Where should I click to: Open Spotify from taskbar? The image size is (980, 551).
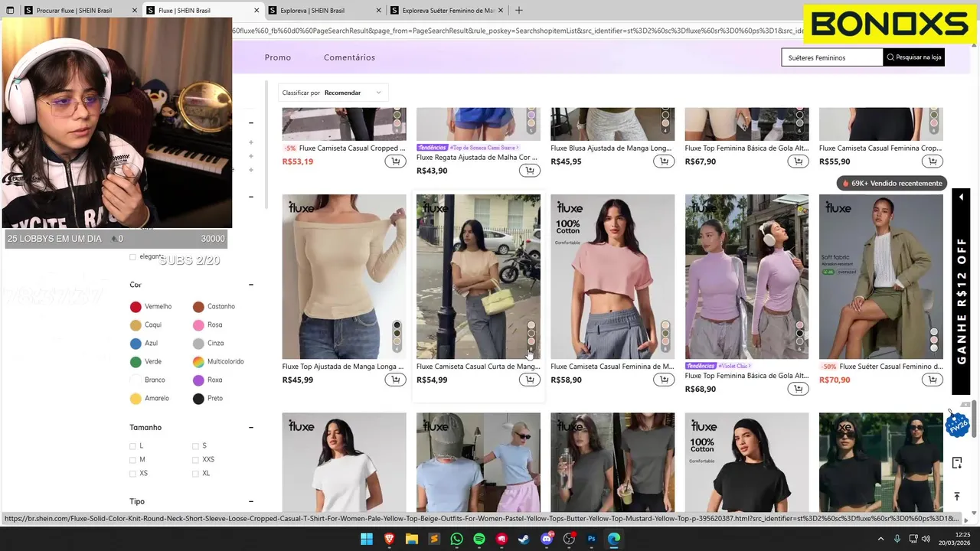[x=479, y=539]
